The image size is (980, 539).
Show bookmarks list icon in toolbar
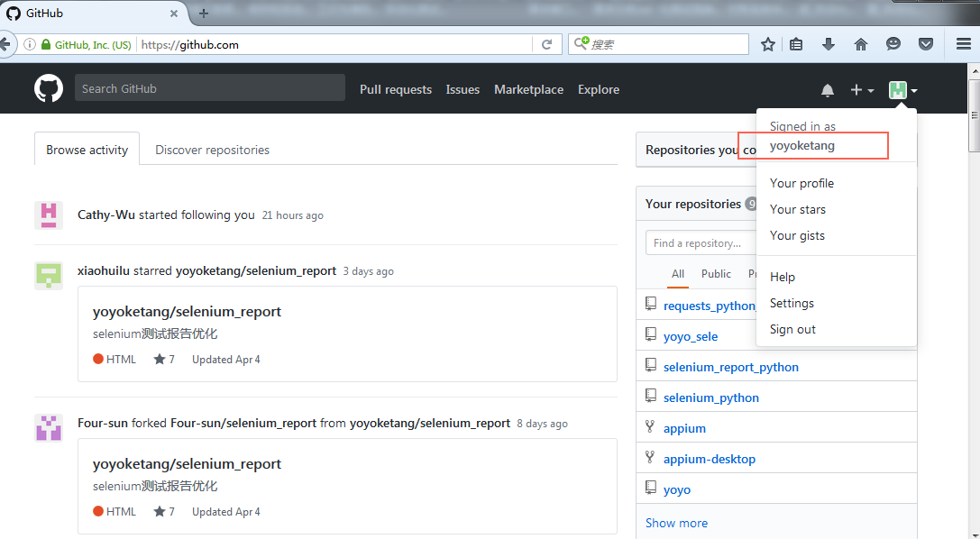tap(795, 44)
